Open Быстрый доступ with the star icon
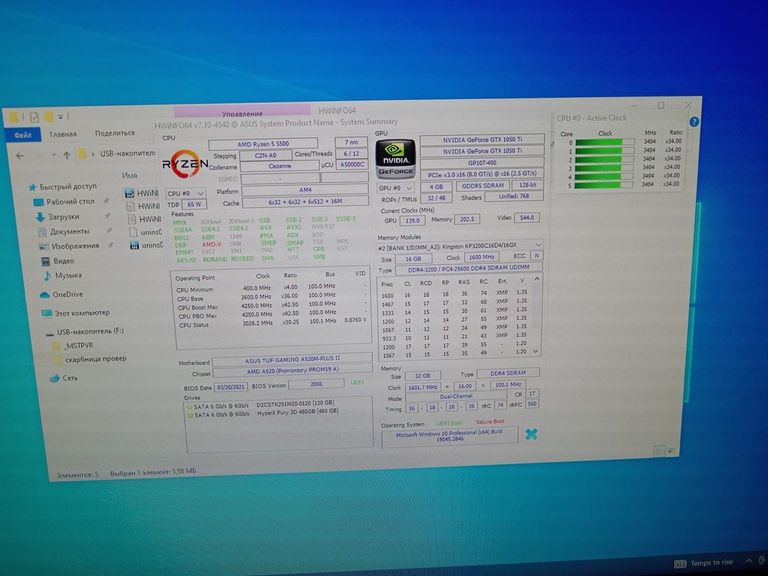The image size is (768, 576). [x=63, y=187]
